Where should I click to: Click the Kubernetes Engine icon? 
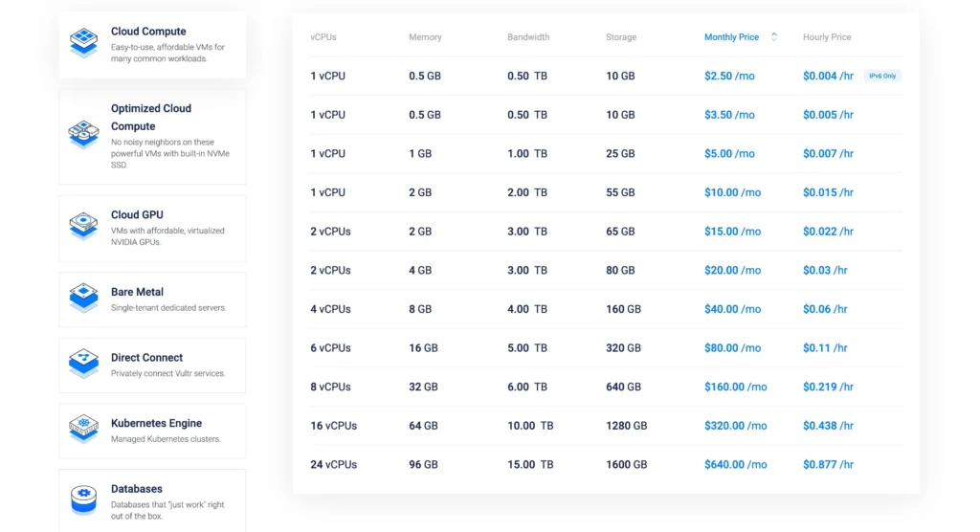pyautogui.click(x=84, y=429)
